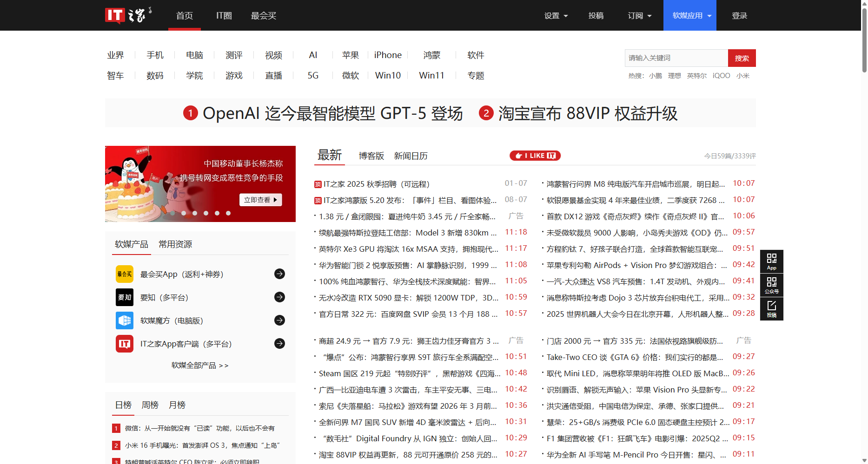The height and width of the screenshot is (464, 868).
Task: Click the IT之家App客户端 icon
Action: (x=125, y=344)
